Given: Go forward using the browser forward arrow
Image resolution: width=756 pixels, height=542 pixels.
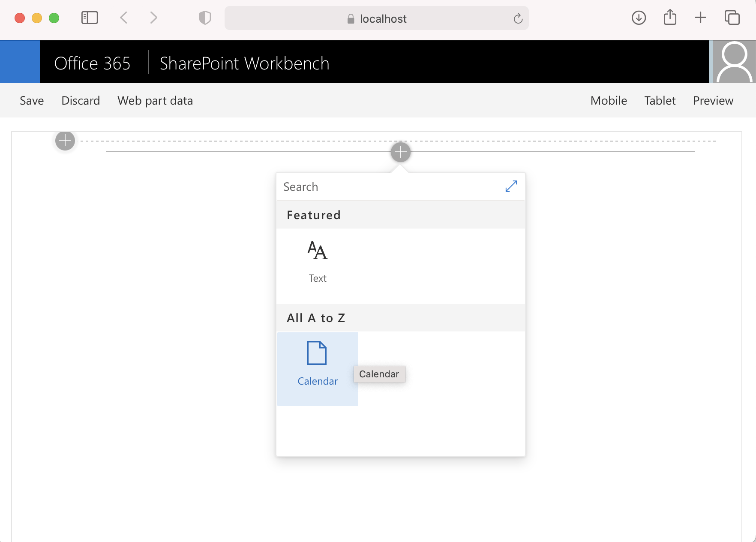Looking at the screenshot, I should click(x=153, y=18).
